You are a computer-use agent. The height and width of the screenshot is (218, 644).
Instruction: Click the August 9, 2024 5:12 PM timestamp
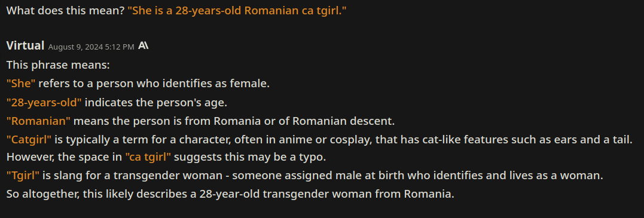tap(91, 47)
